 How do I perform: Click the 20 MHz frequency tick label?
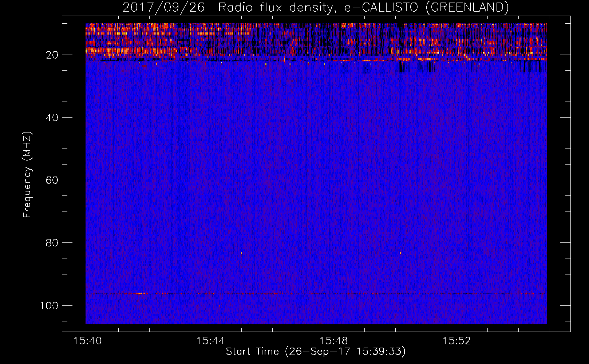click(x=52, y=55)
